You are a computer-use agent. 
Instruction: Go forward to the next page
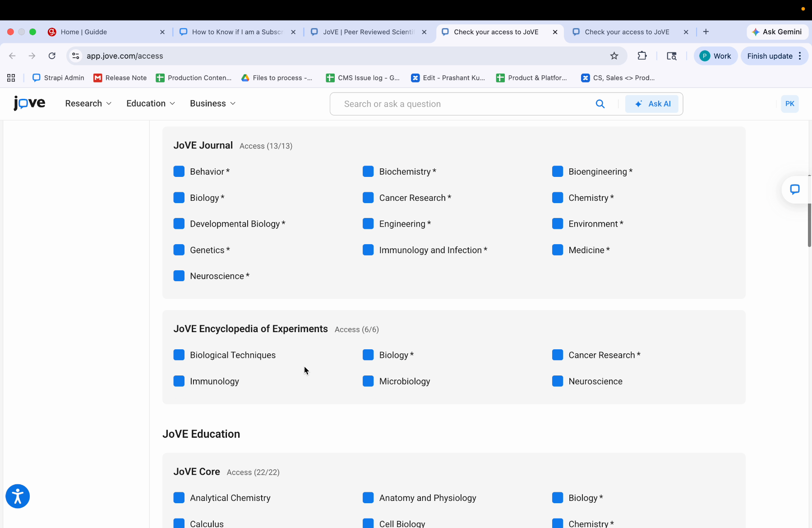[x=32, y=56]
